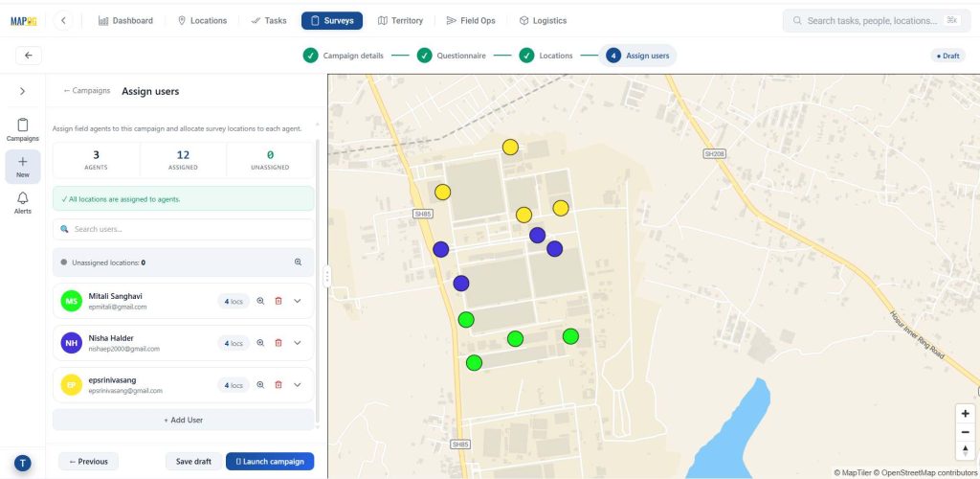Screen dimensions: 980x479
Task: Click the 3 Agents stat
Action: click(x=96, y=160)
